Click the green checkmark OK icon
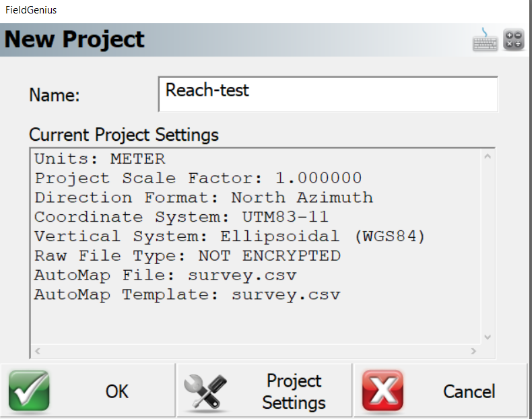This screenshot has height=419, width=532. [29, 391]
